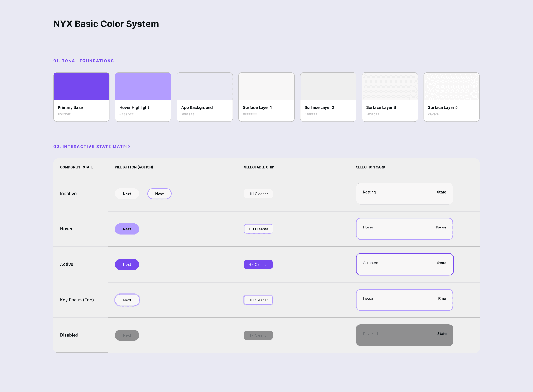Click the "#5E35B1" hex code text

point(65,114)
